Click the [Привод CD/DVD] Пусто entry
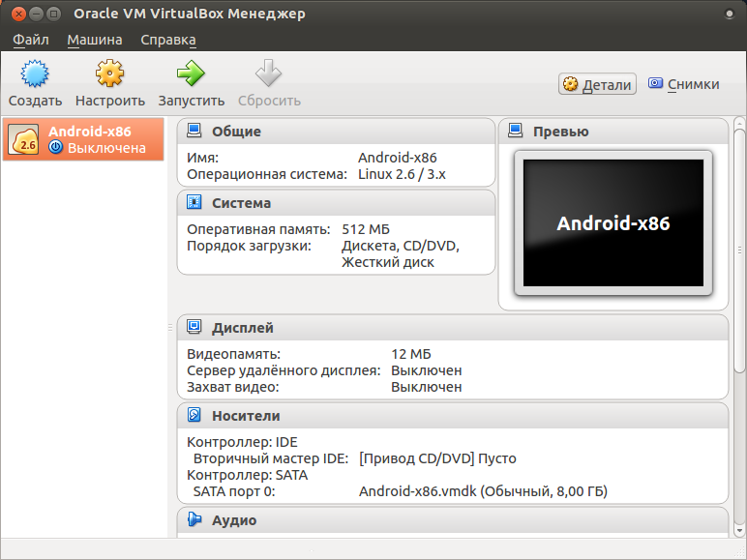Viewport: 747px width, 560px height. (x=437, y=458)
